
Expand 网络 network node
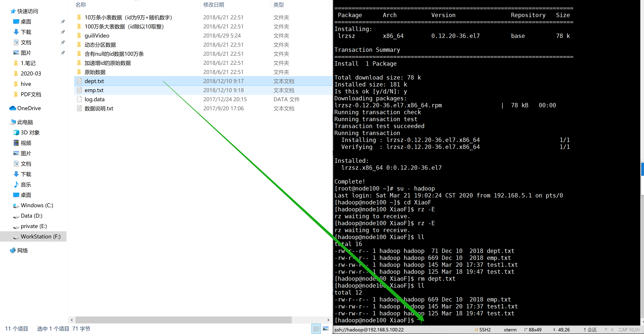pyautogui.click(x=22, y=250)
